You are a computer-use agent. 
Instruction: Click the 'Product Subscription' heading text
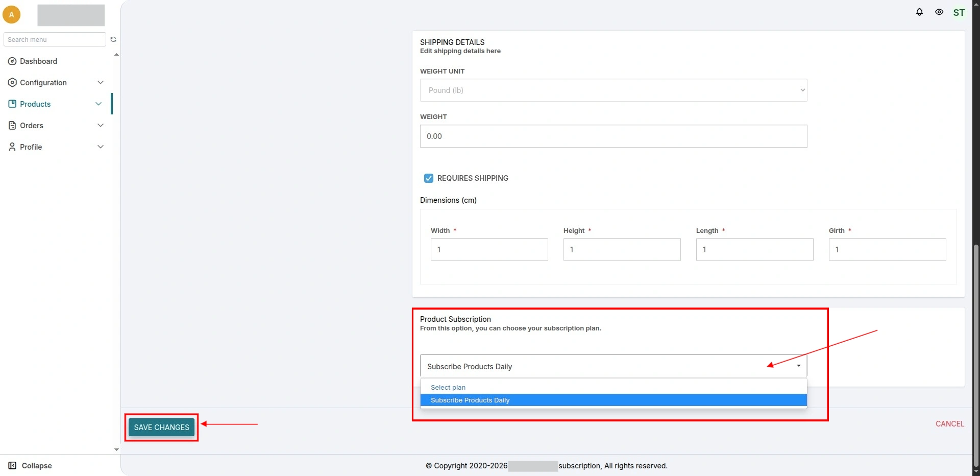[455, 319]
